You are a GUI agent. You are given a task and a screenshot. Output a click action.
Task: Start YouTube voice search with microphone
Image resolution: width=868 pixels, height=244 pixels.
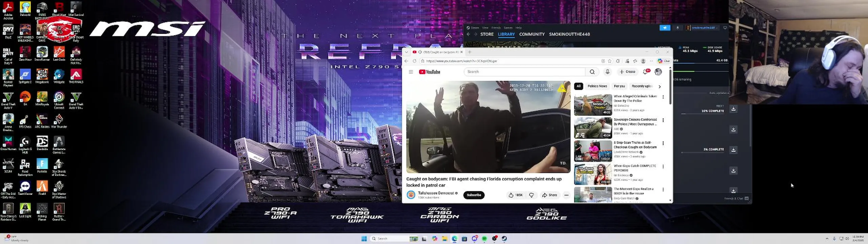tap(608, 72)
